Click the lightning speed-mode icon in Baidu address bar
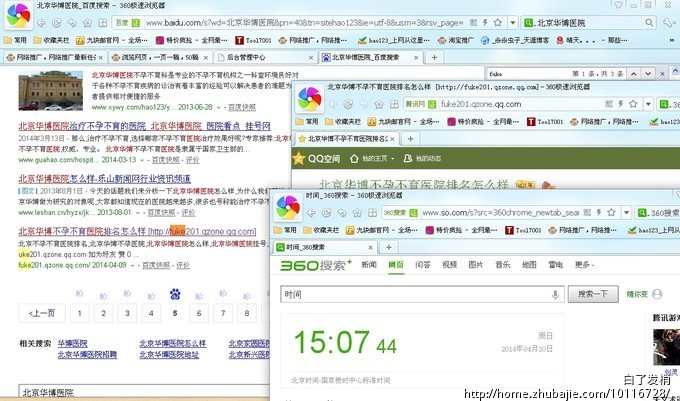This screenshot has height=401, width=680. click(x=485, y=23)
